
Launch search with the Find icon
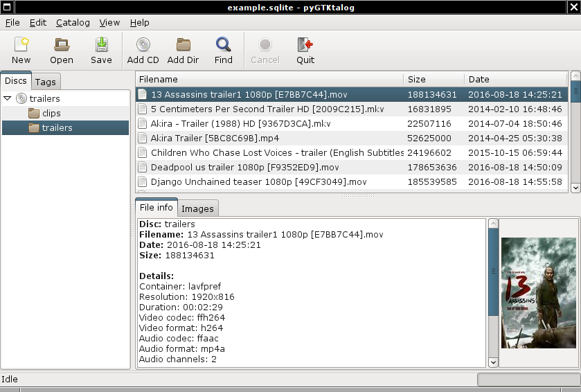[223, 46]
